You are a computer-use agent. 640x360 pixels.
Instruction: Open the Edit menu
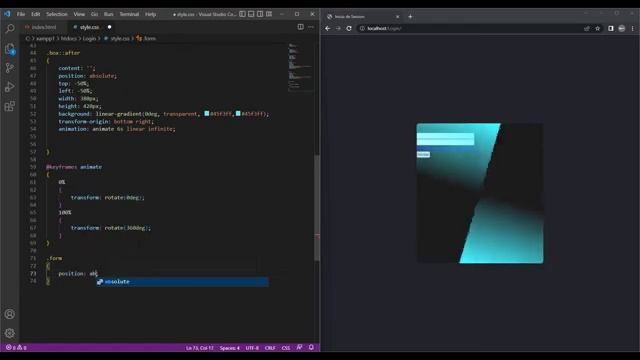pos(36,14)
